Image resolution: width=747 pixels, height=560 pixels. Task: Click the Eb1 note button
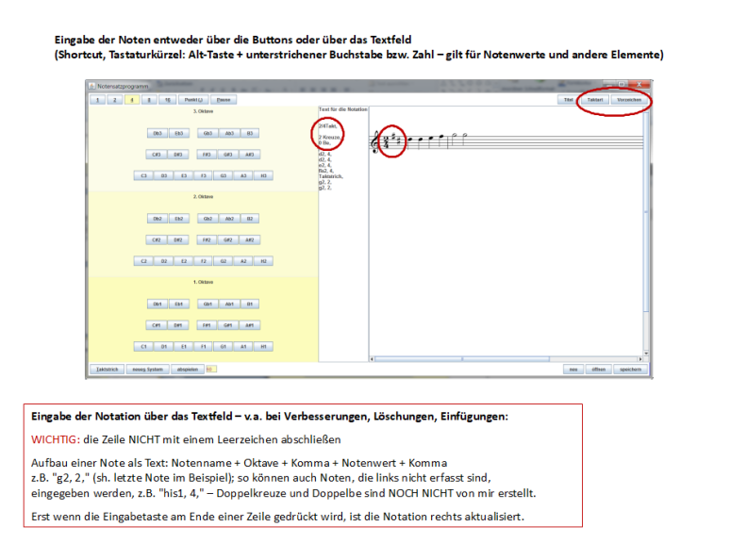coord(177,304)
